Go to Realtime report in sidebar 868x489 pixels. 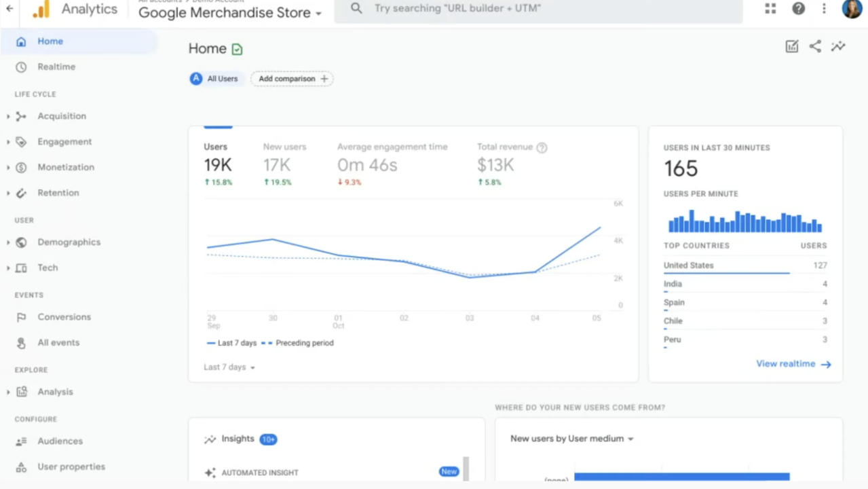tap(56, 67)
